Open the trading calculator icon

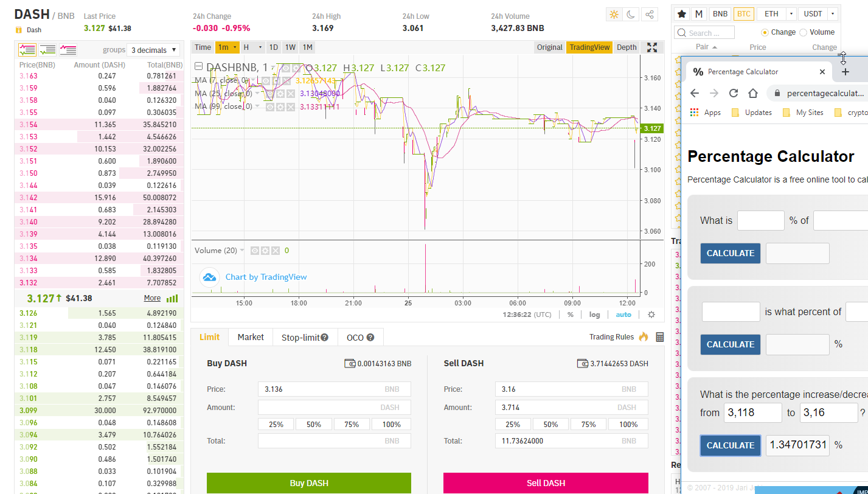point(660,337)
